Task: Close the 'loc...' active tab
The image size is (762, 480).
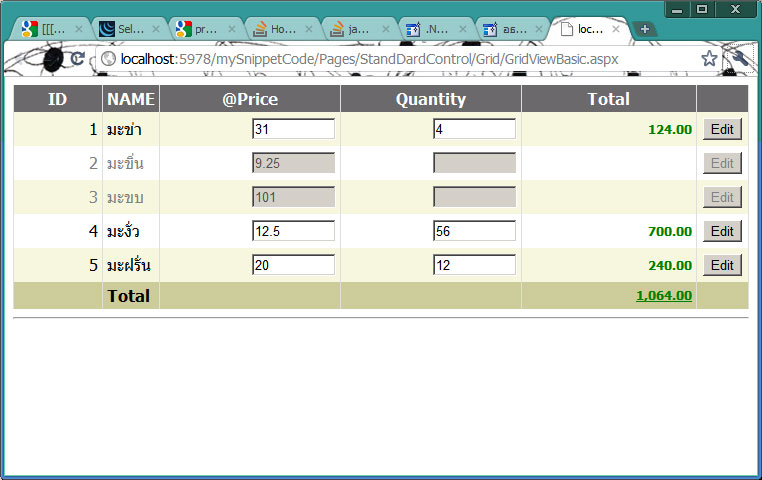Action: pyautogui.click(x=616, y=29)
